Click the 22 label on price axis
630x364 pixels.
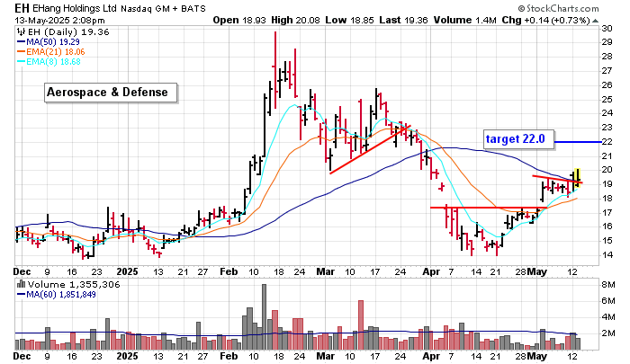pyautogui.click(x=607, y=142)
